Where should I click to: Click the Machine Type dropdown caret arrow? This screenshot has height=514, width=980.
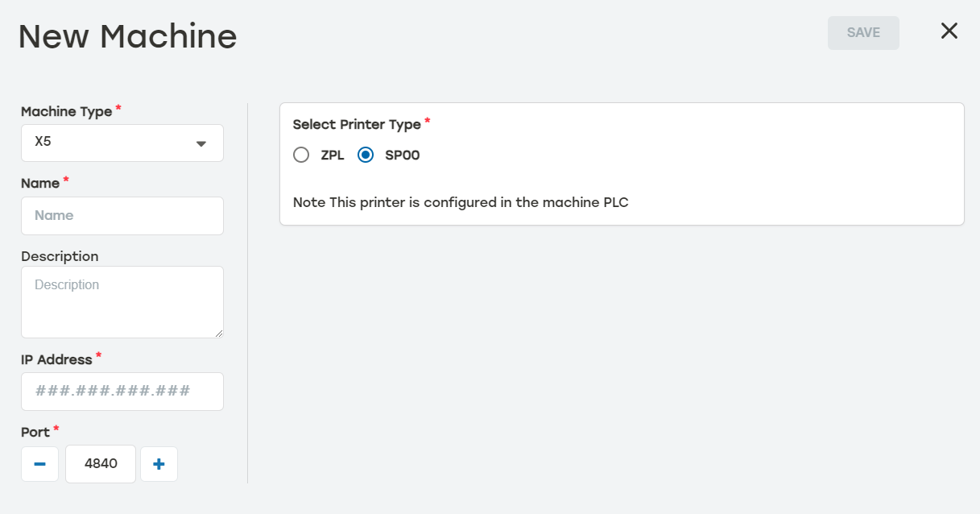[201, 143]
